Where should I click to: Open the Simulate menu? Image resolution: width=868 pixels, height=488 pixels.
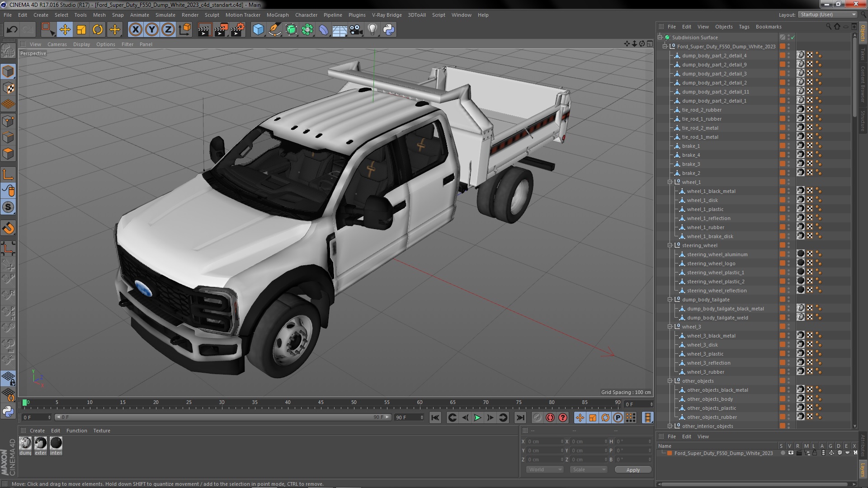pyautogui.click(x=165, y=15)
